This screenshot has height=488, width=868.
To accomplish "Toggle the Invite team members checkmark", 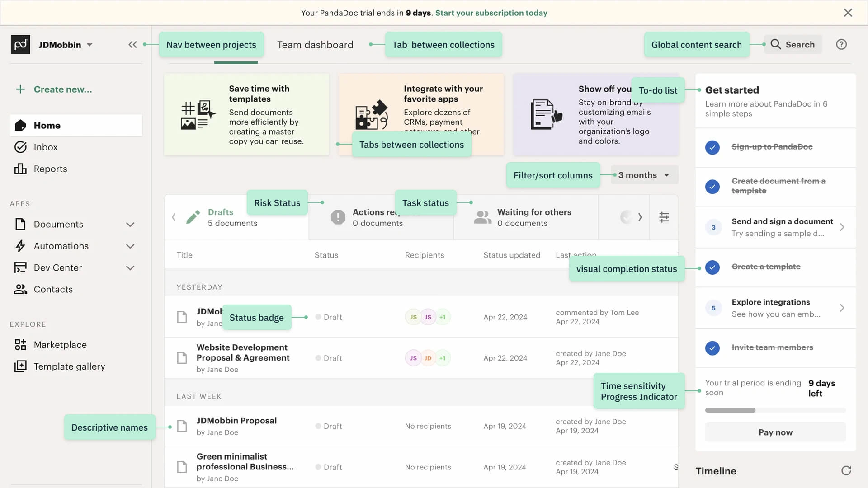I will pyautogui.click(x=712, y=348).
